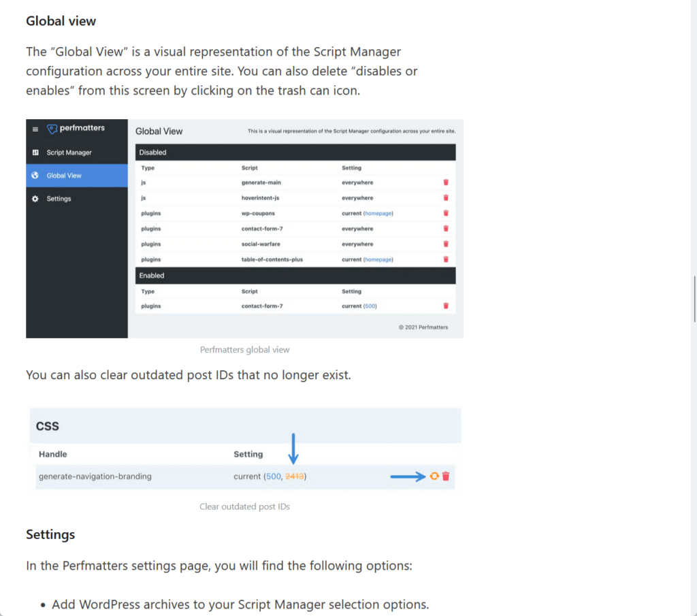Click the Clear outdated post IDs image
This screenshot has height=616, width=697.
tap(244, 450)
